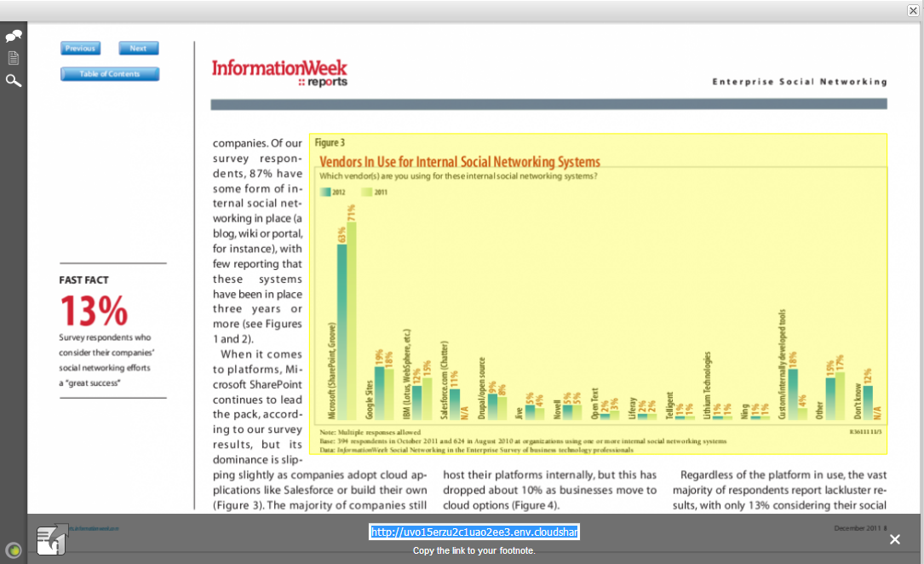
Task: Open the document pages icon in sidebar
Action: point(13,58)
